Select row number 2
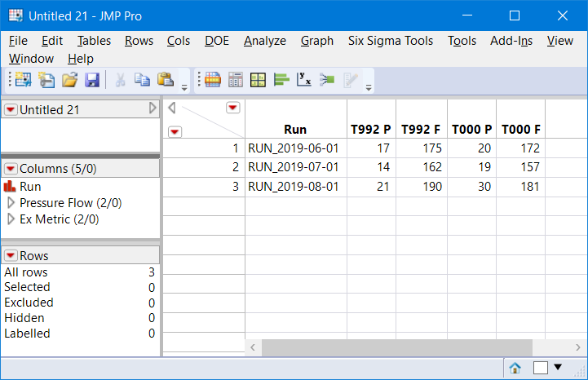Image resolution: width=588 pixels, height=380 pixels. tap(204, 167)
